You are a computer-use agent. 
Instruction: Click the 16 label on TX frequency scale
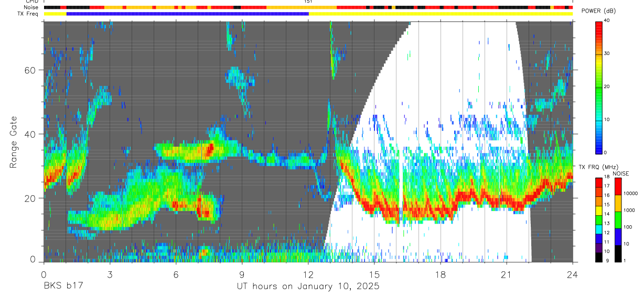point(607,195)
